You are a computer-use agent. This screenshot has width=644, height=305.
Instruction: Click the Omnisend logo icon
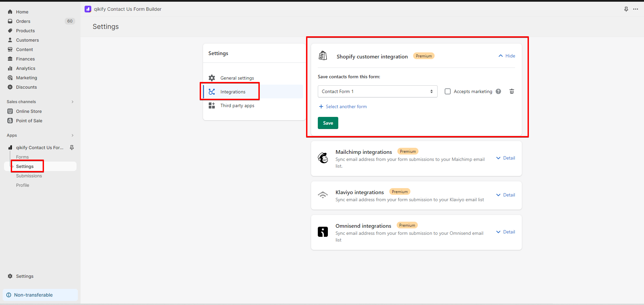click(x=323, y=232)
